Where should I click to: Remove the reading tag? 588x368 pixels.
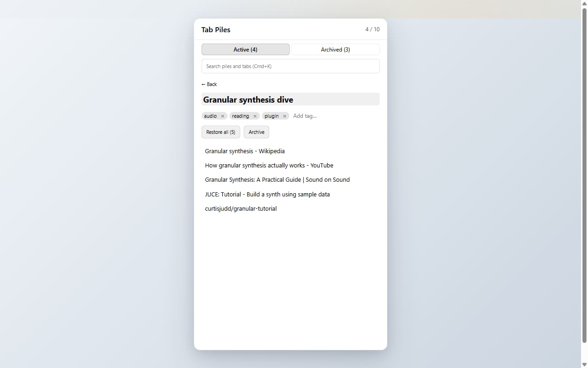pos(255,116)
